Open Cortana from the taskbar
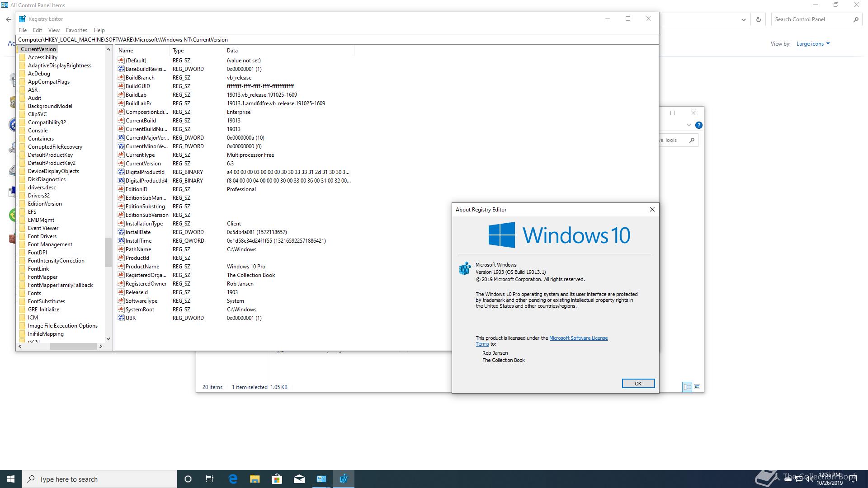Screen dimensions: 868x488 pos(188,479)
